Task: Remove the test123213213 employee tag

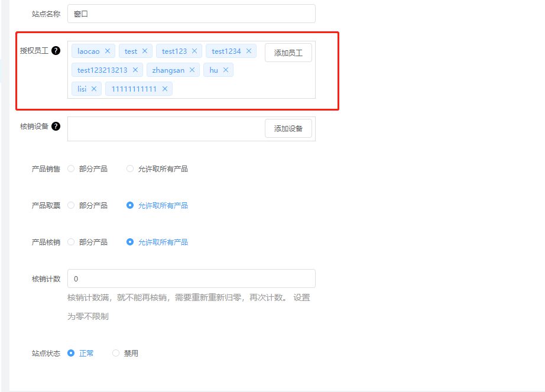Action: coord(135,70)
